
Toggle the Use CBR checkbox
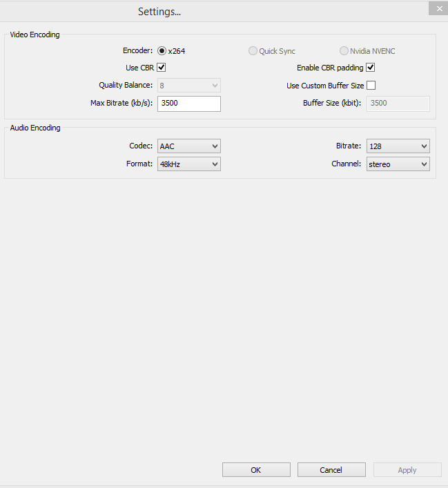point(162,67)
